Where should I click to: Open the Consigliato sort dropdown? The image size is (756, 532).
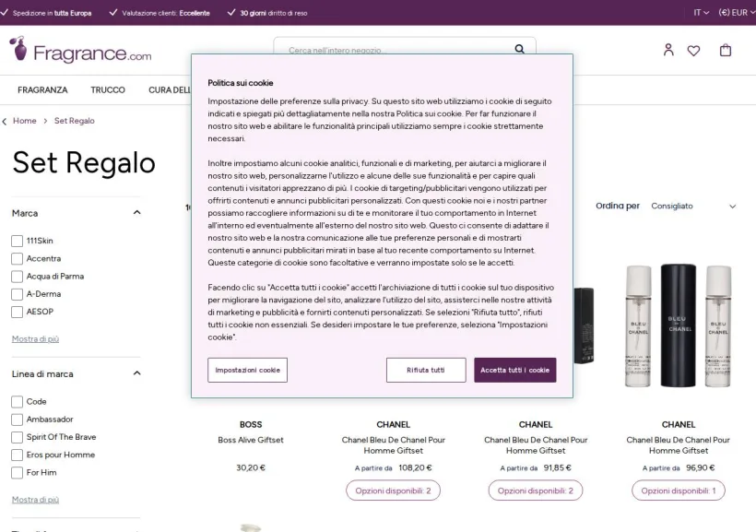click(693, 206)
